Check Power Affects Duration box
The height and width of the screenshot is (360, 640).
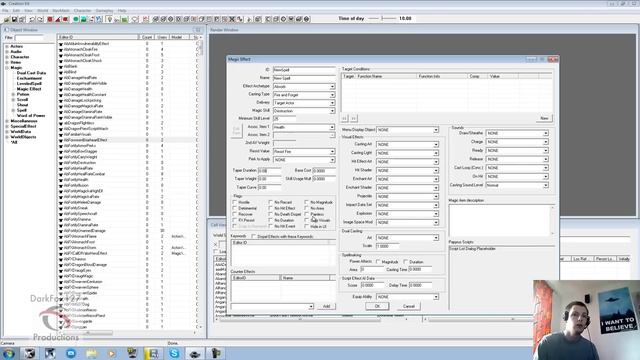coord(406,262)
